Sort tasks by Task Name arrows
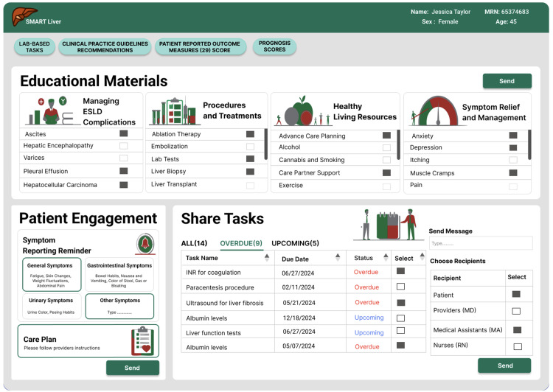Screen dimensions: 553x392 (x=267, y=258)
